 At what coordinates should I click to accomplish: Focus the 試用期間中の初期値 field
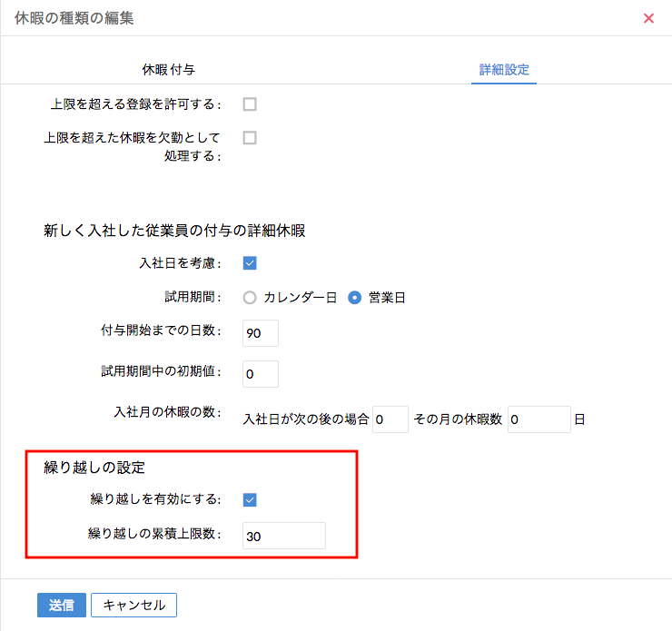[x=261, y=374]
